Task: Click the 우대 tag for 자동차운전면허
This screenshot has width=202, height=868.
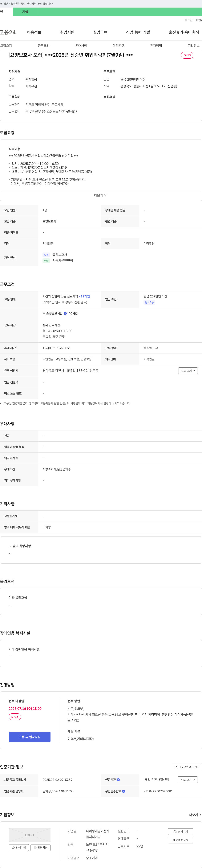Action: 46,261
